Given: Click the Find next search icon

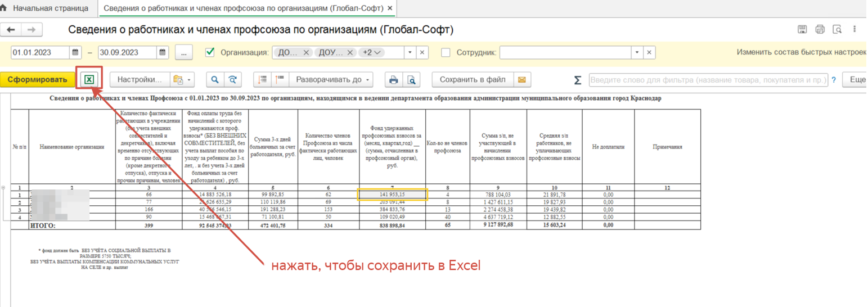Looking at the screenshot, I should pyautogui.click(x=231, y=80).
